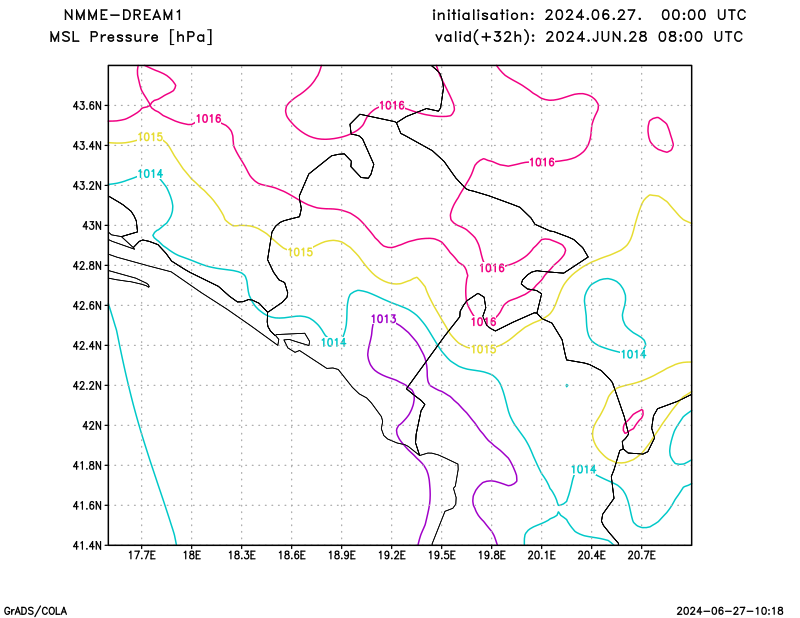
Task: Select the valid(+32h) time line
Action: pyautogui.click(x=589, y=37)
